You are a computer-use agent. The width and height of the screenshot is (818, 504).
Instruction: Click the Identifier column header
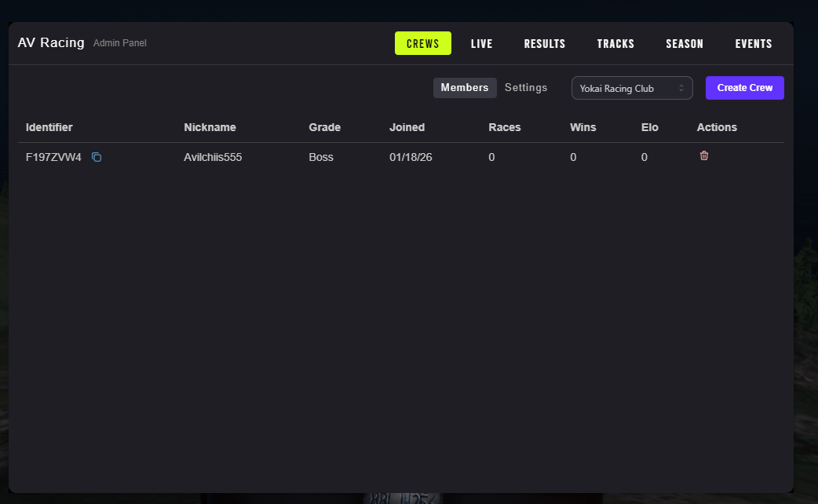(49, 127)
